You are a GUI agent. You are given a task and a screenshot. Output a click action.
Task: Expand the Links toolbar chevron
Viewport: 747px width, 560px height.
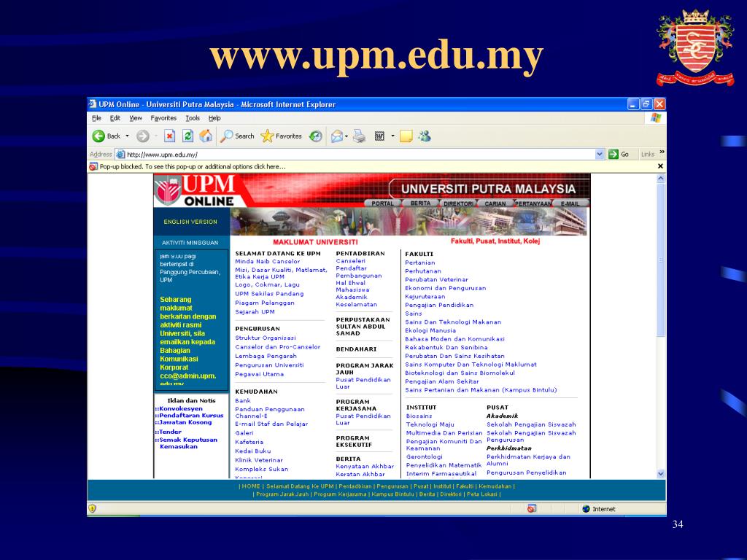[662, 152]
